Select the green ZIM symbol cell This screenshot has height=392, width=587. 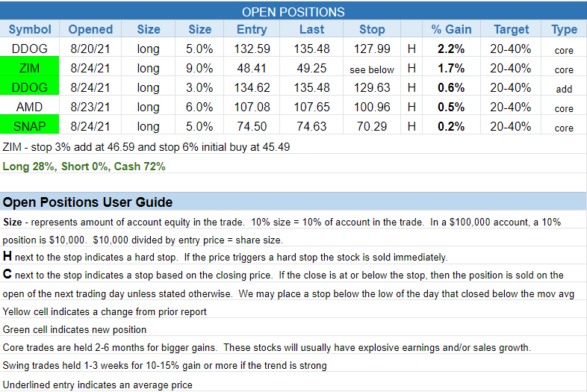(30, 68)
